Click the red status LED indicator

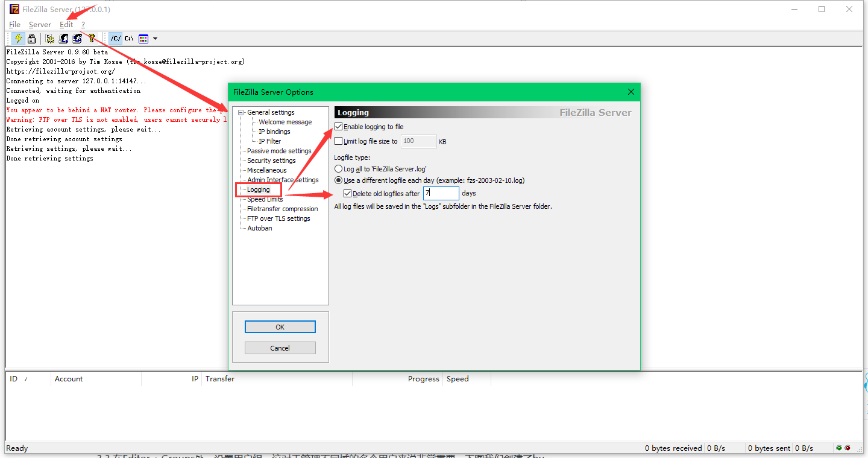tap(848, 448)
